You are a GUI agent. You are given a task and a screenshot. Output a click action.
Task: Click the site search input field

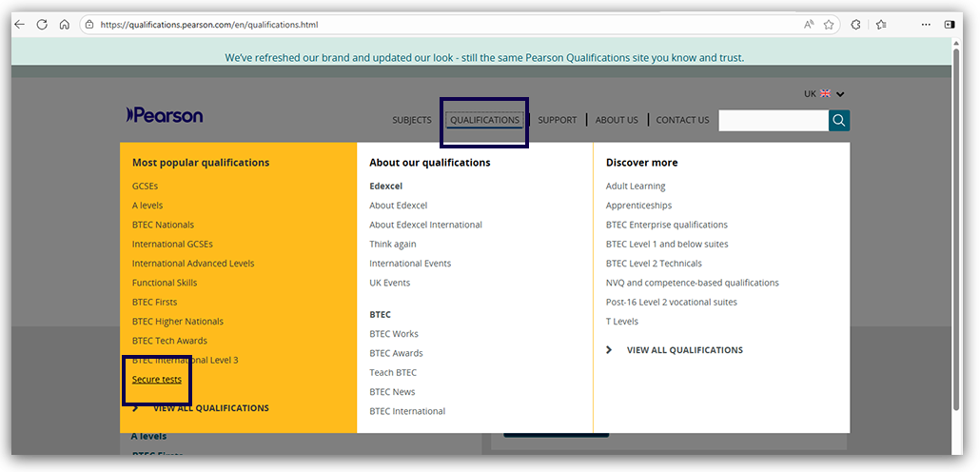coord(773,120)
